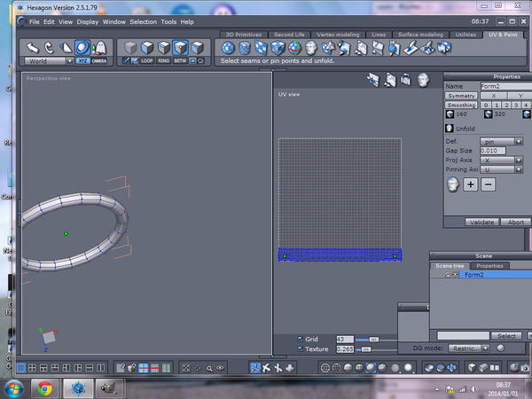Toggle the CAMERA mode button
Image resolution: width=532 pixels, height=399 pixels.
pyautogui.click(x=99, y=61)
